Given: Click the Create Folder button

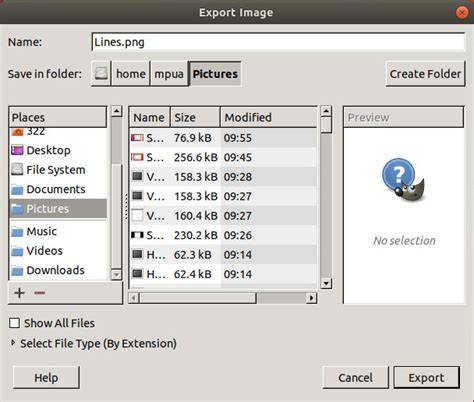Looking at the screenshot, I should [425, 74].
